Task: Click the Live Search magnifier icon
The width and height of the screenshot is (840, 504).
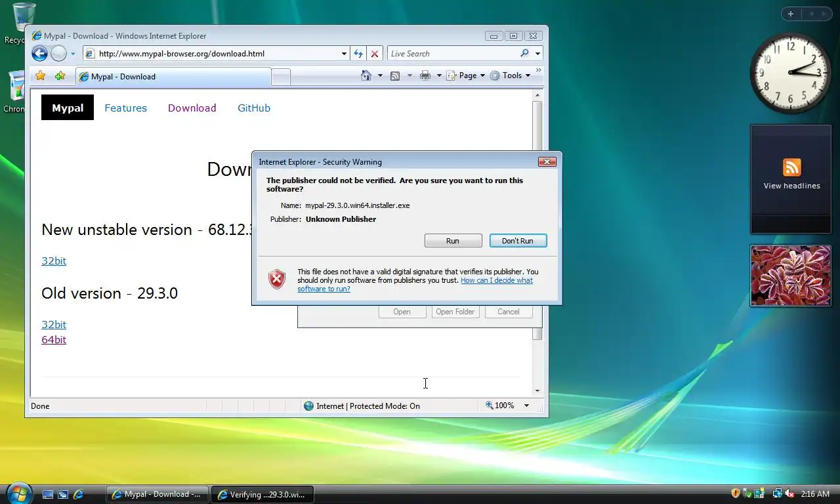Action: pos(524,54)
